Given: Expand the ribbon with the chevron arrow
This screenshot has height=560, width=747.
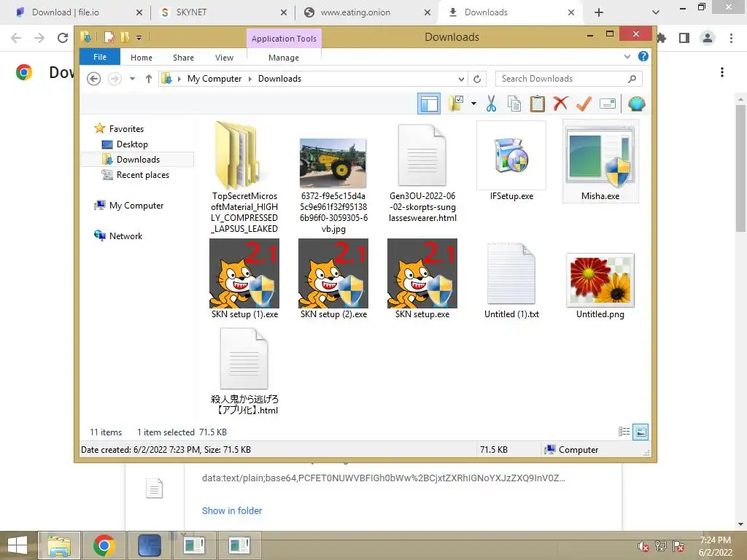Looking at the screenshot, I should 627,57.
